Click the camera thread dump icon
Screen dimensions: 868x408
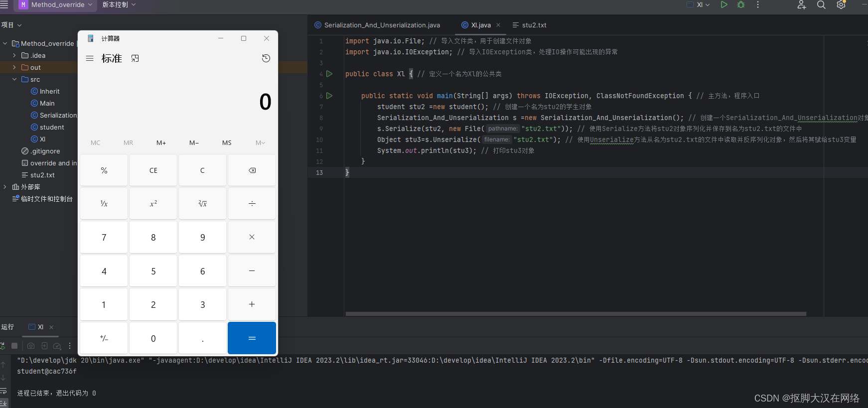(x=31, y=346)
